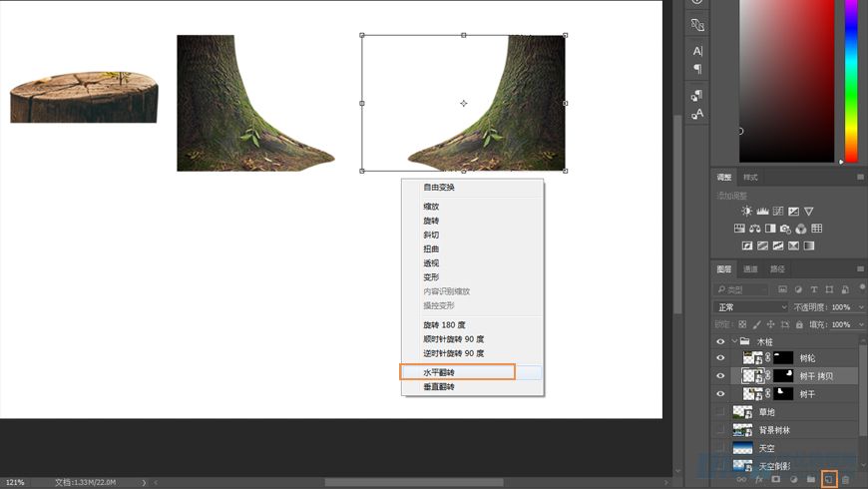Viewport: 868px width, 489px height.
Task: Open the Character panel icon
Action: pyautogui.click(x=697, y=51)
